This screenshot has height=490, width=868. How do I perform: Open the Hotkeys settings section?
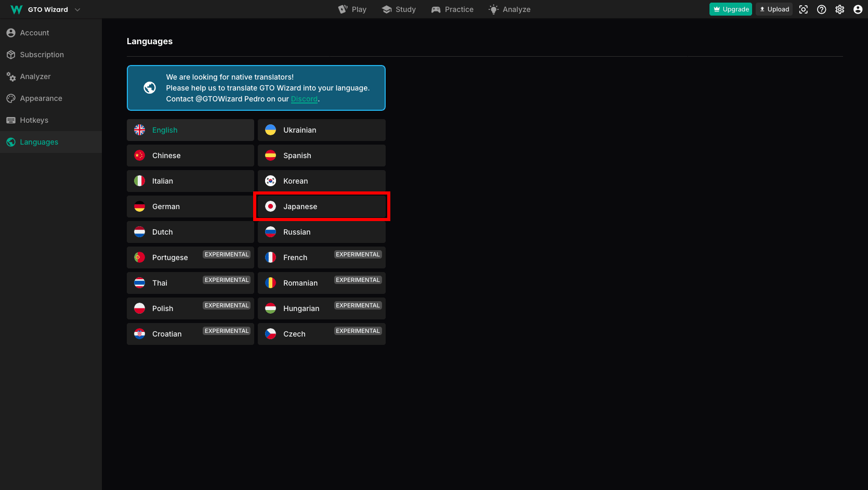[x=34, y=120]
